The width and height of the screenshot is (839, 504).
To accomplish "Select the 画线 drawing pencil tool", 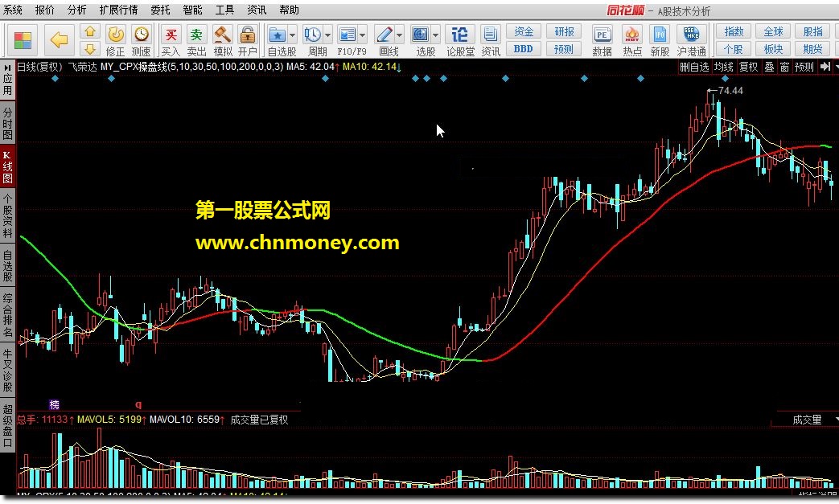I will (x=385, y=35).
